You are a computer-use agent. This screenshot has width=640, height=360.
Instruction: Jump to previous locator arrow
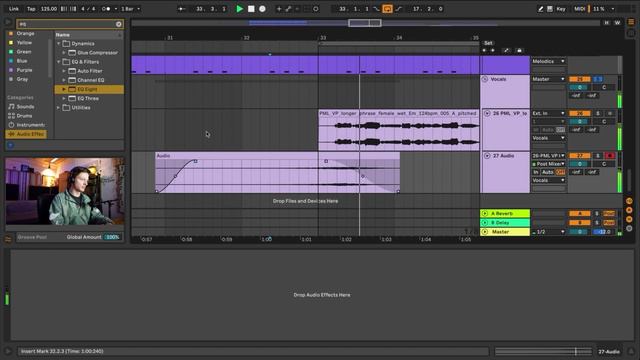tap(484, 51)
